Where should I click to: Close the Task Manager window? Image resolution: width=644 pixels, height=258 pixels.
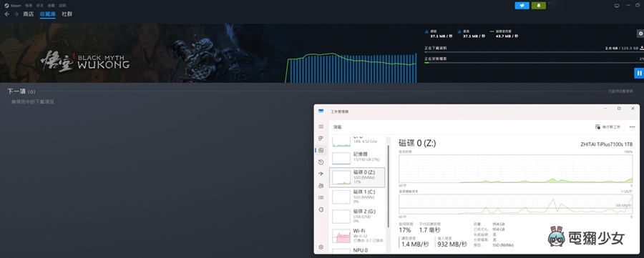(633, 109)
